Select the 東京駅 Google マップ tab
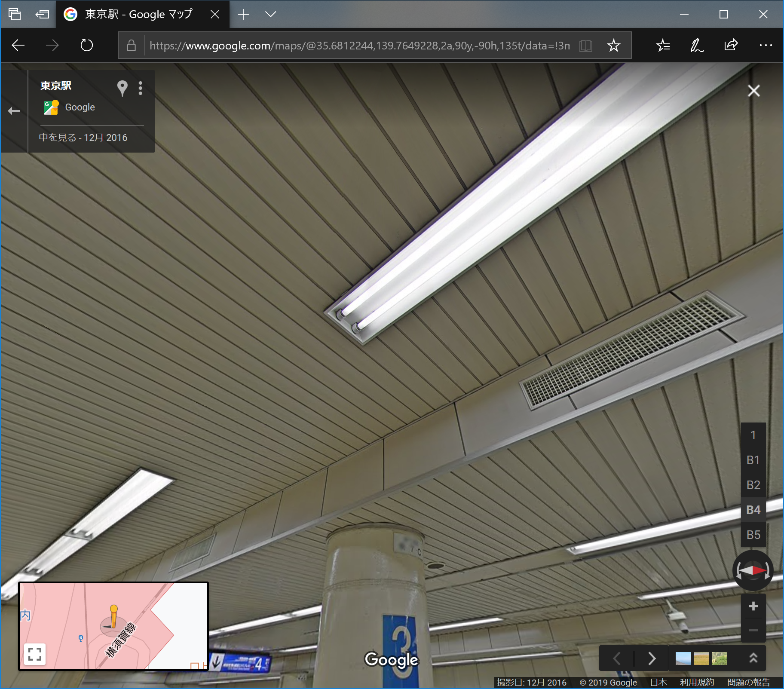 (138, 14)
